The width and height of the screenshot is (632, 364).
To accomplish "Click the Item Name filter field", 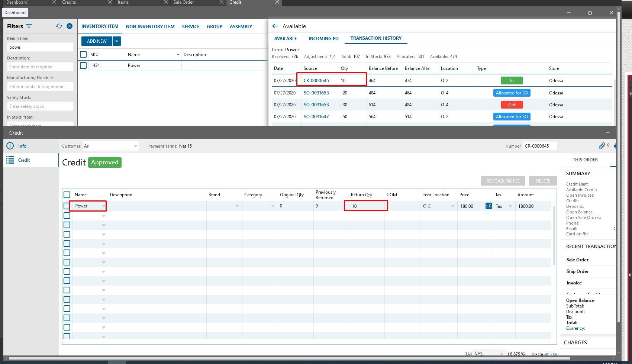I will (40, 47).
